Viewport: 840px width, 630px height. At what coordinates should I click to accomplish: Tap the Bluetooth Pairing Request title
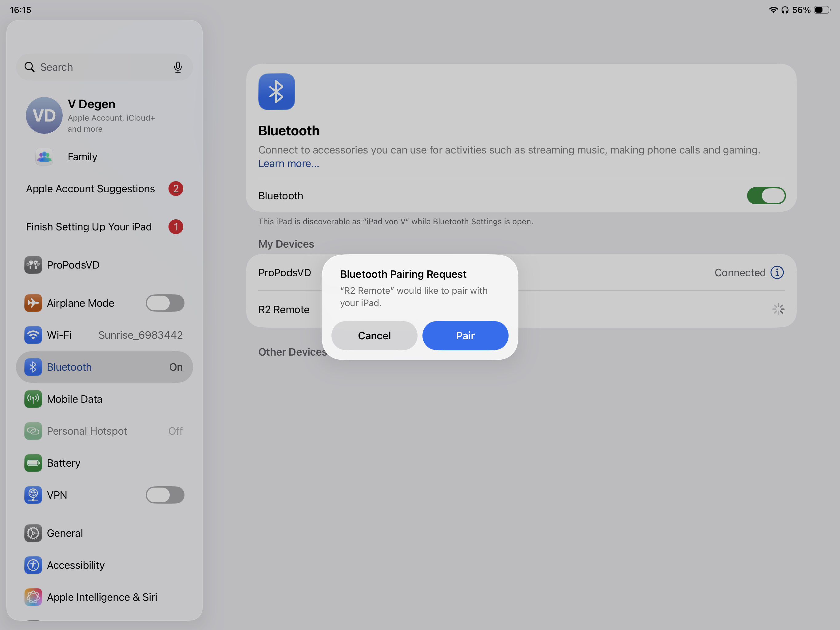tap(403, 274)
